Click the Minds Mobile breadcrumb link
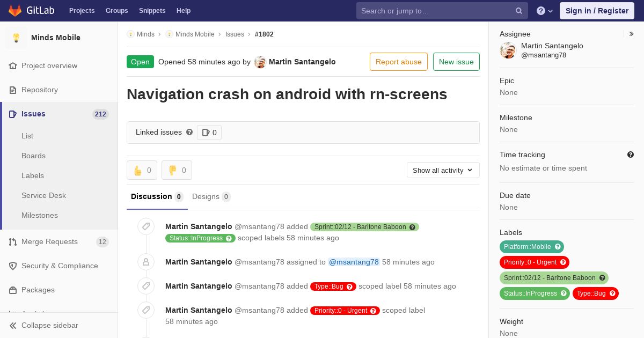 [195, 34]
